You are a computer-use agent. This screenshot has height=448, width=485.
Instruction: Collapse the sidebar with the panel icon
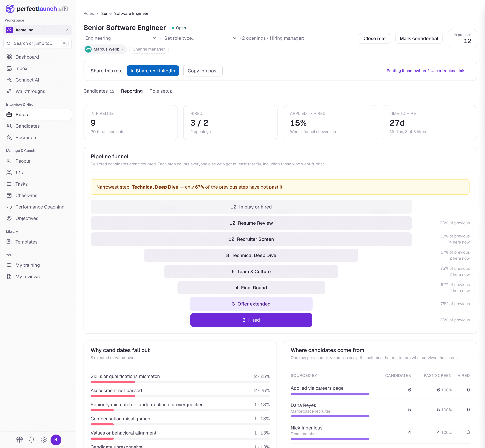point(65,9)
